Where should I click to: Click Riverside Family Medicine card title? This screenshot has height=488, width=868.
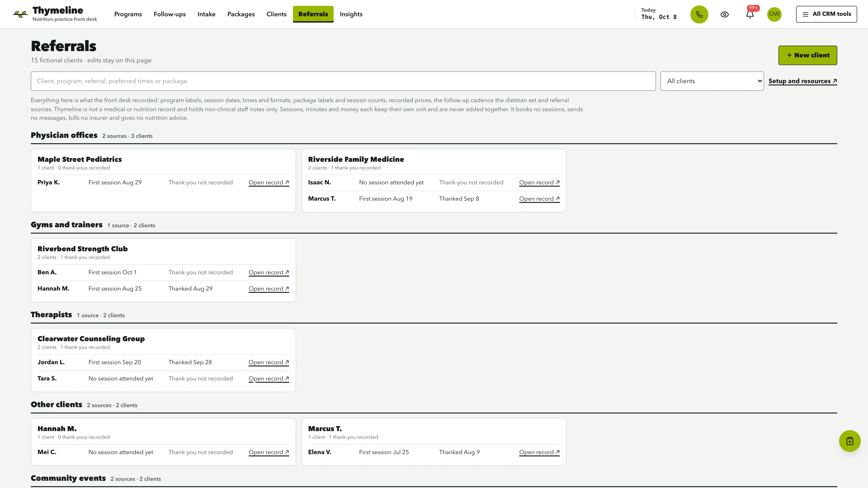356,159
